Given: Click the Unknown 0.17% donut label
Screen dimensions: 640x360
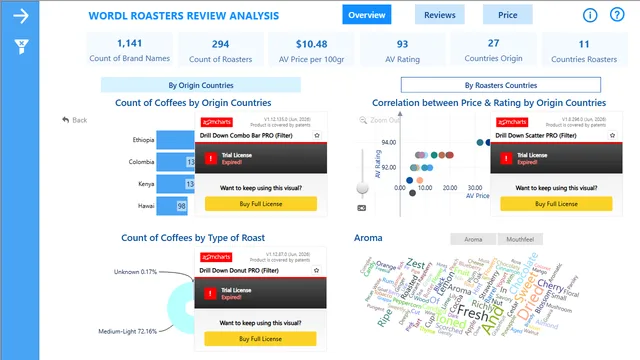Looking at the screenshot, I should point(135,272).
